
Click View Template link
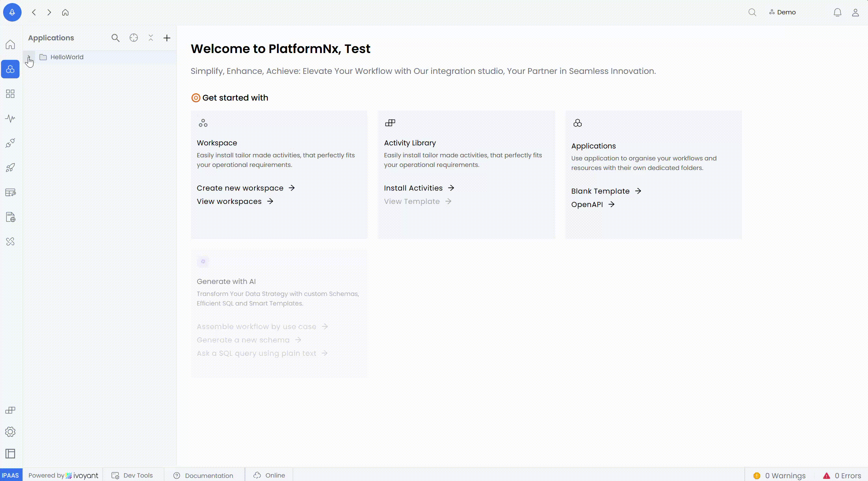[418, 201]
